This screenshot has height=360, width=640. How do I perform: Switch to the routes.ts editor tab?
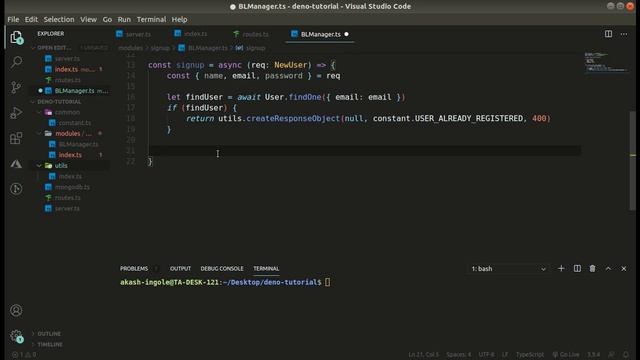(x=251, y=34)
